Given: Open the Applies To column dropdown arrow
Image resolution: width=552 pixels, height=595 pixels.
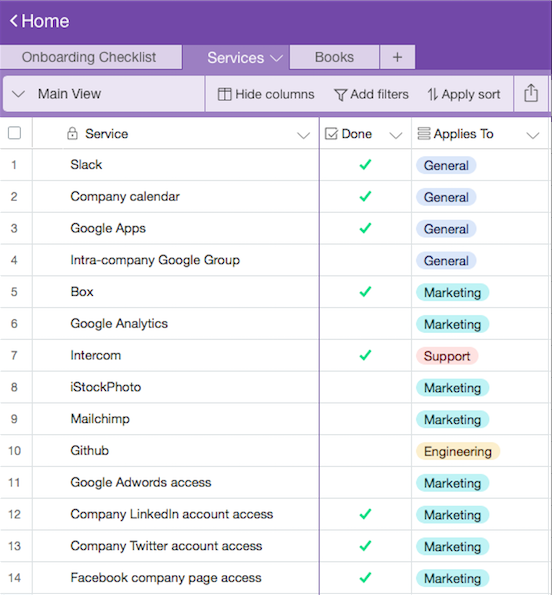Looking at the screenshot, I should click(533, 135).
